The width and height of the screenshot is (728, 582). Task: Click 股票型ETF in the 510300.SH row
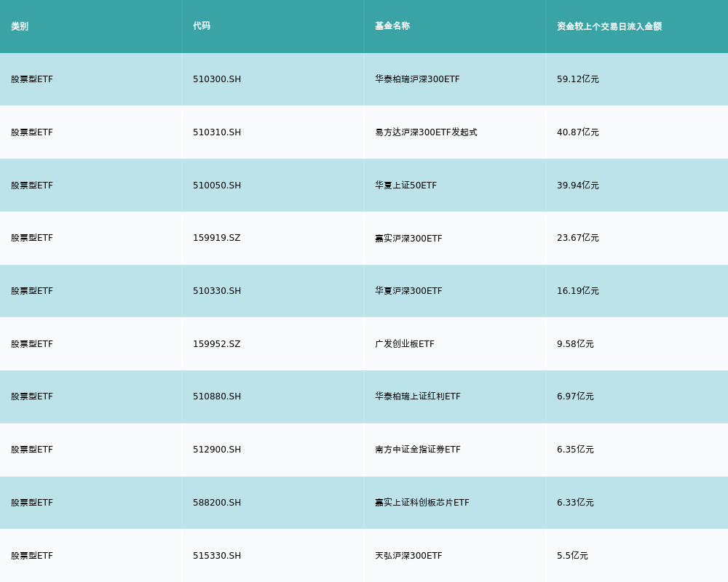point(32,79)
